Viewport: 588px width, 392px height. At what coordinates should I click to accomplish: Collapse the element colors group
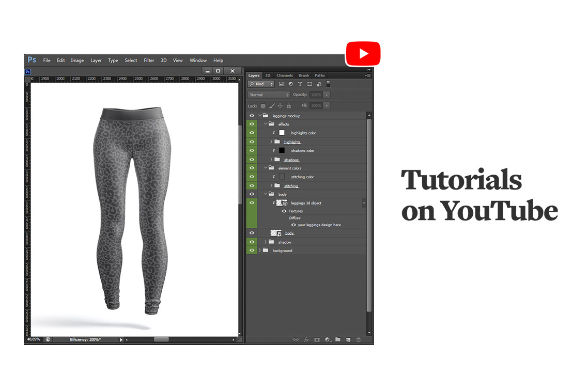pyautogui.click(x=266, y=168)
